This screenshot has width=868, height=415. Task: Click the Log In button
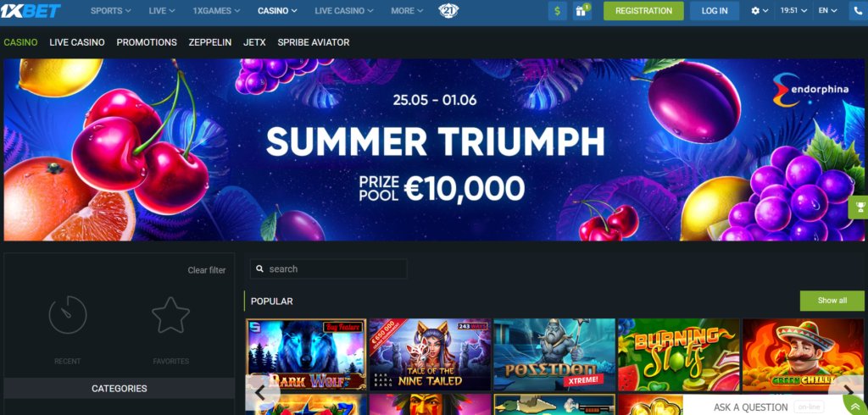715,10
